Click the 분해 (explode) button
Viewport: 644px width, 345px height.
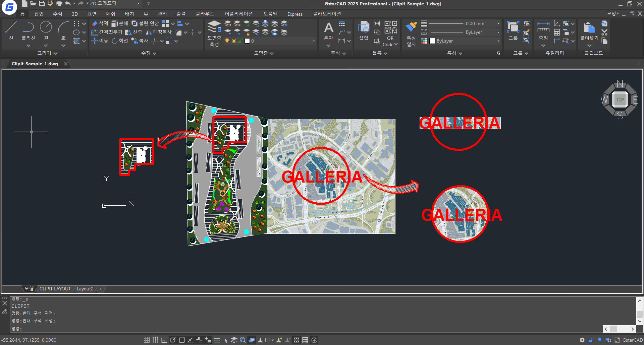[120, 23]
